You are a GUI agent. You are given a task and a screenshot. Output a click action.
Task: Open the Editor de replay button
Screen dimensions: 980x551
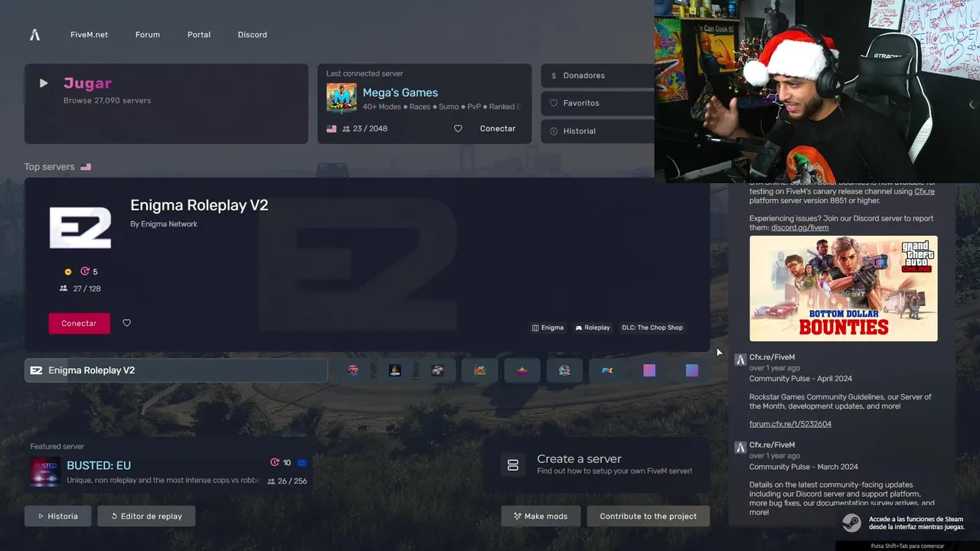coord(146,516)
